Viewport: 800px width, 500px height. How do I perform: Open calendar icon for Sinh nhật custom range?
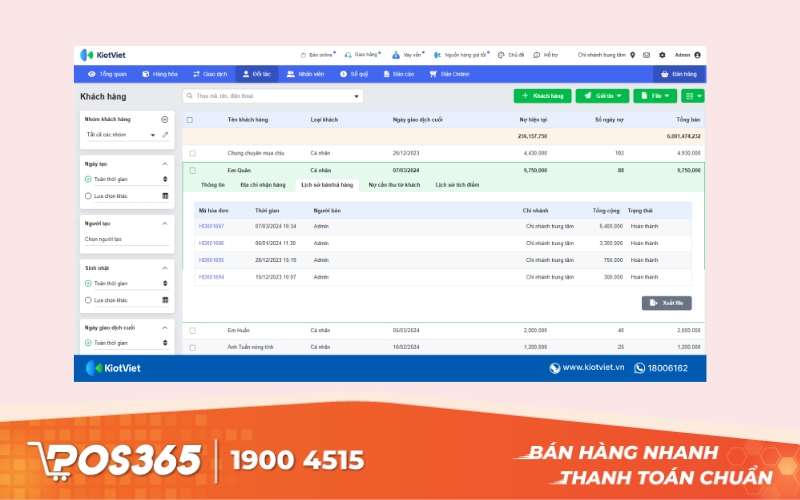pyautogui.click(x=165, y=300)
